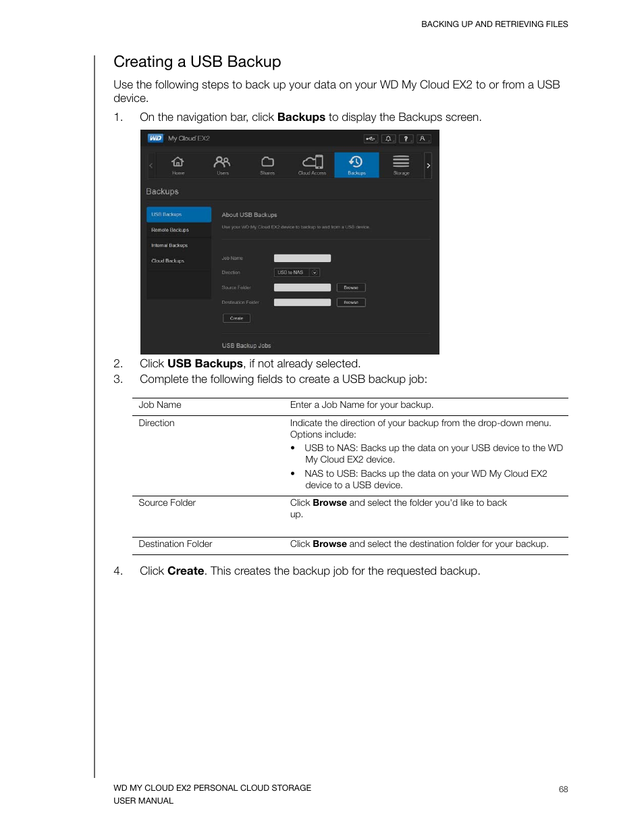Select the Backups navigation icon
The width and height of the screenshot is (644, 834).
356,165
